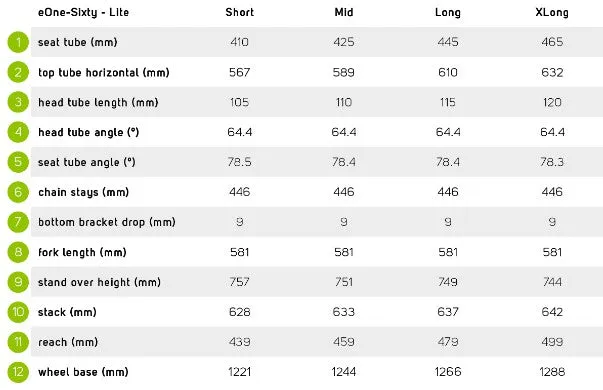603x390 pixels.
Task: Click the green number 6 circle icon
Action: coord(18,192)
